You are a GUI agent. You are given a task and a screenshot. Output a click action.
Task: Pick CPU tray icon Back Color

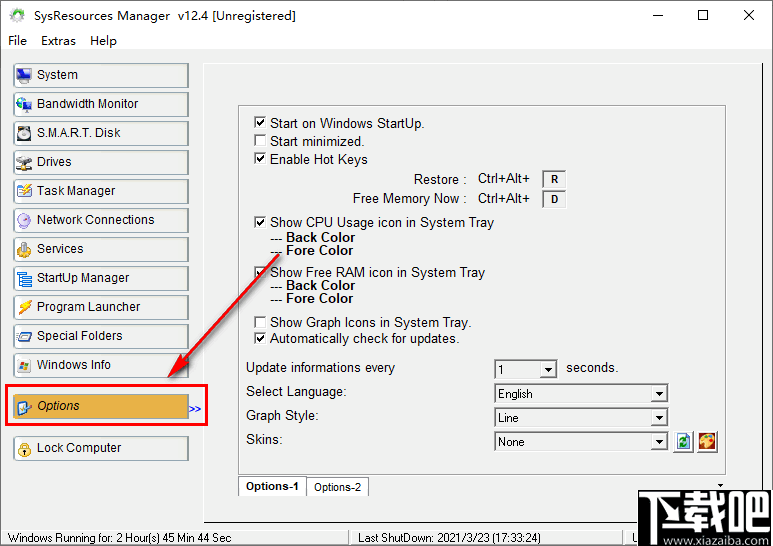320,238
